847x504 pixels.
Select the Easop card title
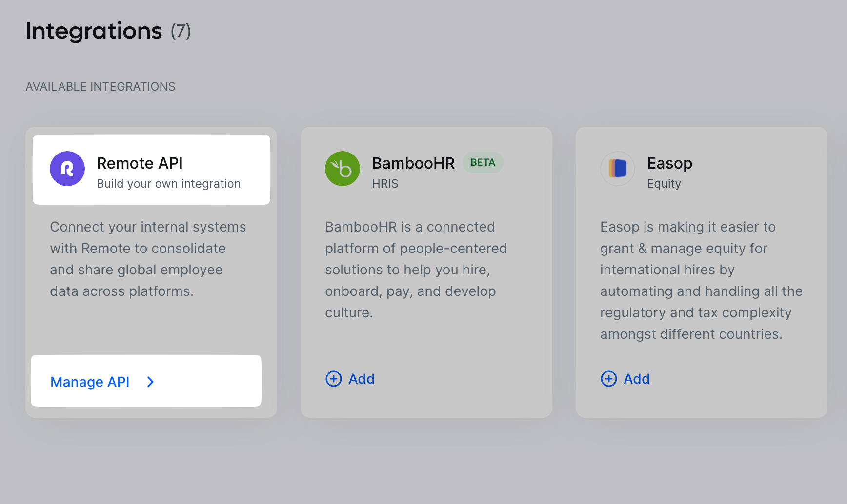click(669, 163)
